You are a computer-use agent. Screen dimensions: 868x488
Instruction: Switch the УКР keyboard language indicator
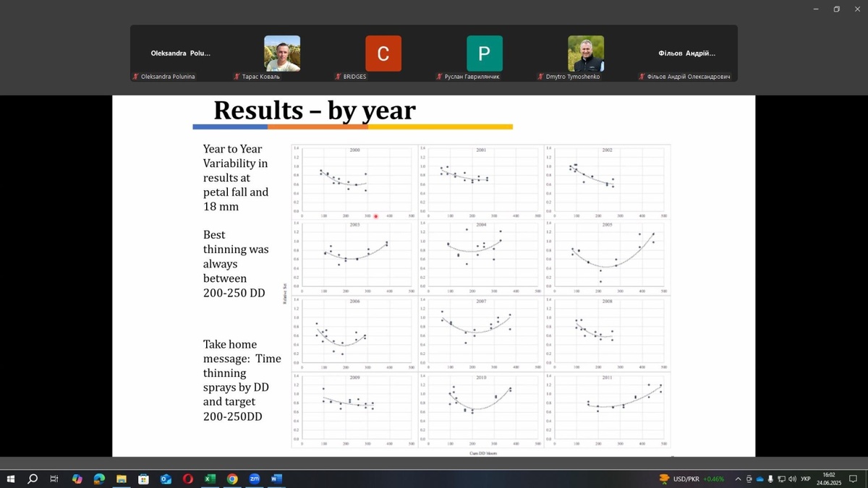tap(805, 479)
